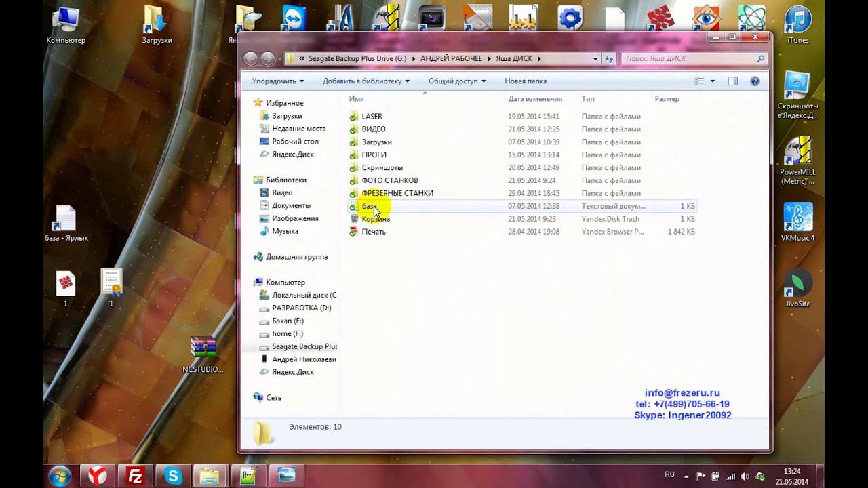Open Домашняя группа in the sidebar
868x488 pixels.
click(296, 258)
